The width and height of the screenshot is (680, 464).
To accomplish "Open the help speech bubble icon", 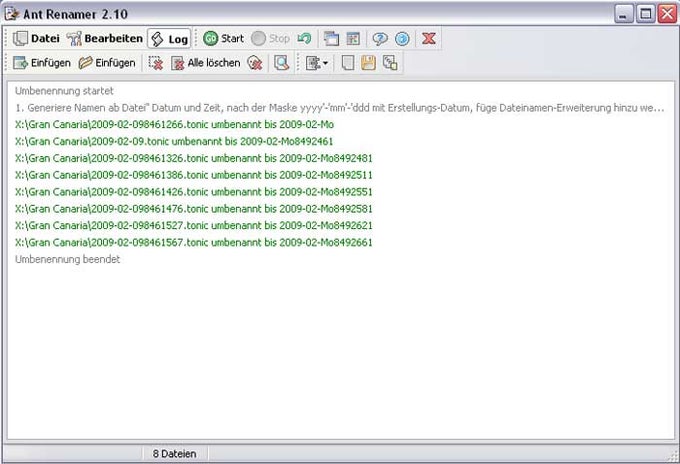I will [x=380, y=39].
